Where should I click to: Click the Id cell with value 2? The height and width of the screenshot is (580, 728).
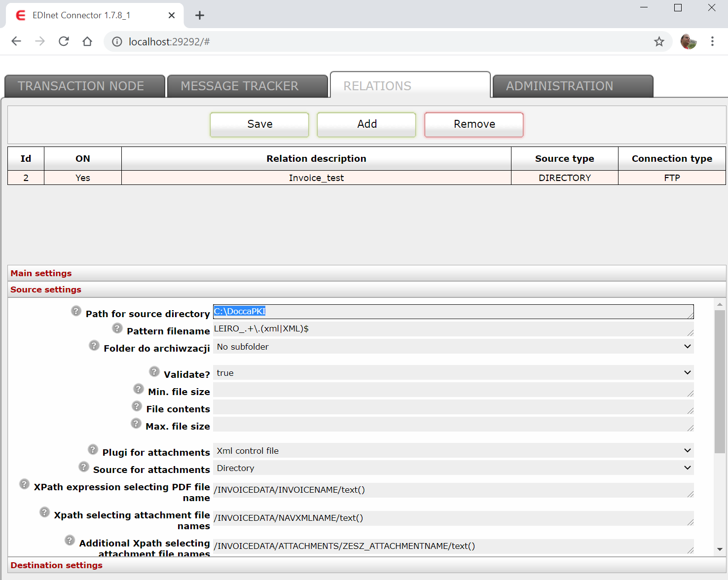[x=26, y=178]
